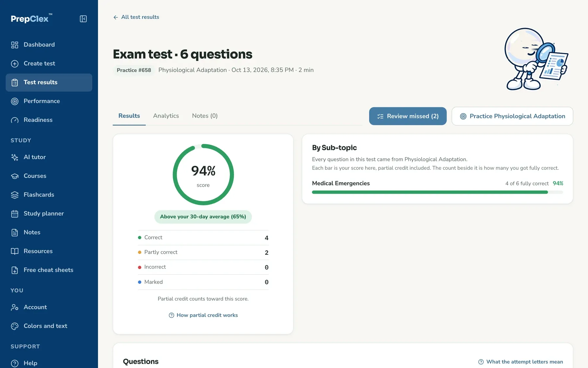Click the Above your 30-day average badge

click(203, 217)
